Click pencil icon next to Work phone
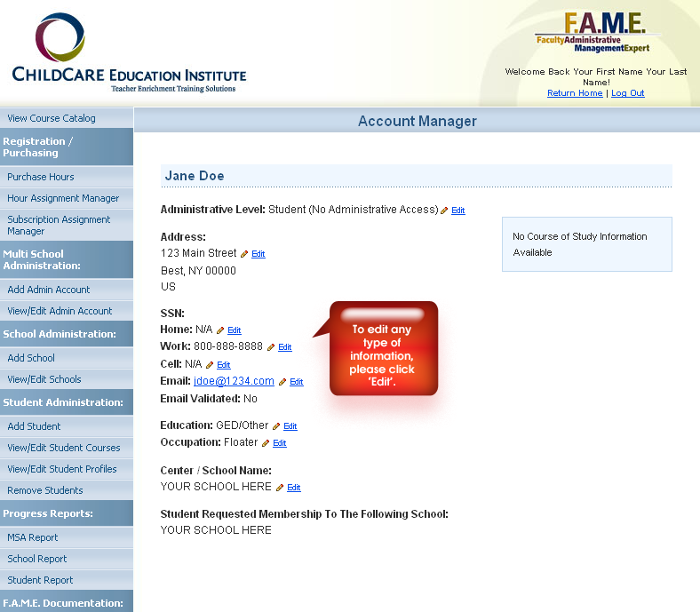Image resolution: width=700 pixels, height=612 pixels. (x=271, y=347)
